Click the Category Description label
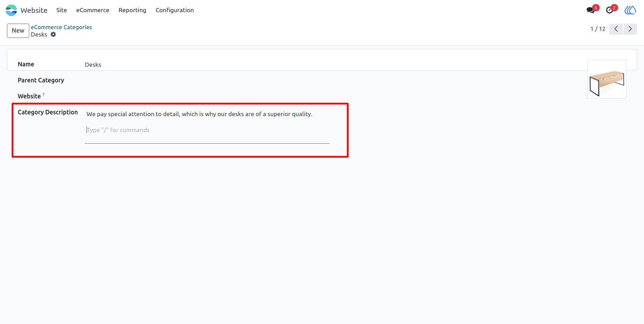The image size is (644, 324). pos(48,112)
